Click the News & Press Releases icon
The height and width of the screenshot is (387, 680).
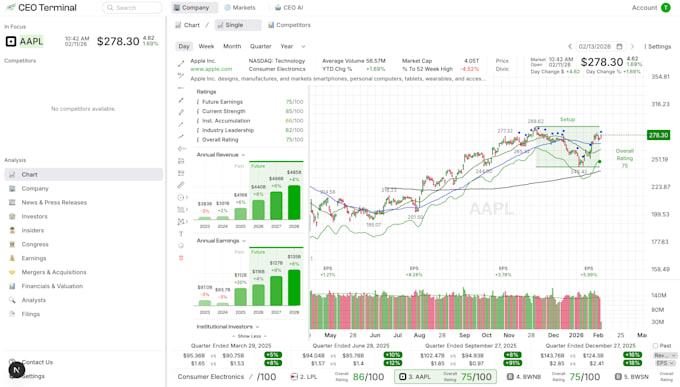[12, 202]
